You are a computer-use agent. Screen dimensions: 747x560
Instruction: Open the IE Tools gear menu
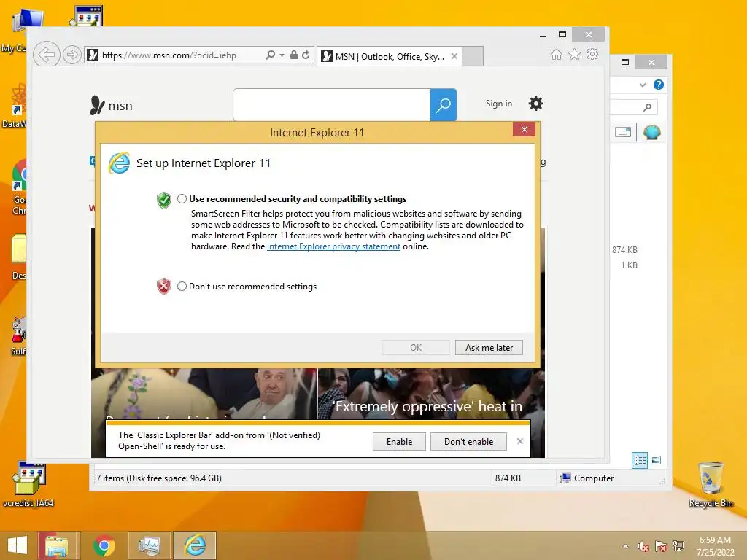pos(592,54)
